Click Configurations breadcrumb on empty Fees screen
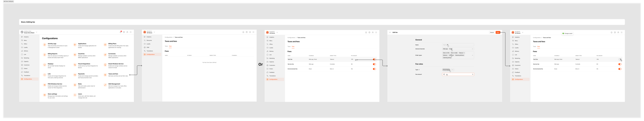The height and width of the screenshot is (121, 644). pos(169,37)
